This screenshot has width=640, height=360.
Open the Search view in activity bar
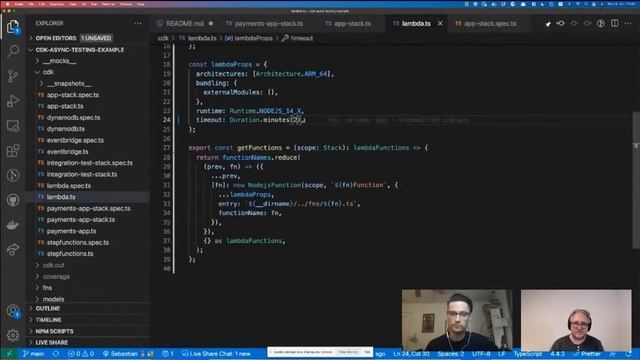pos(13,51)
